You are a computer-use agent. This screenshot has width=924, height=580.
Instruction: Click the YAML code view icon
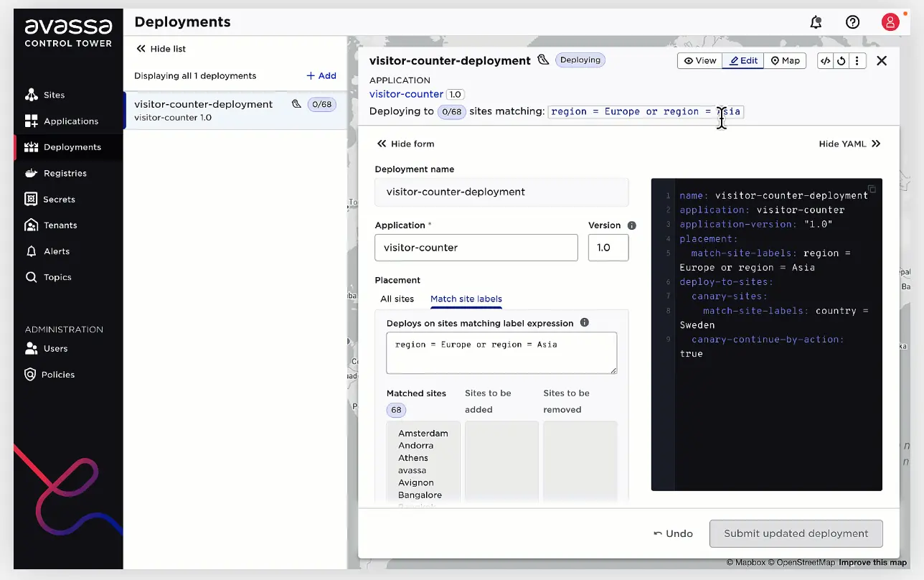[826, 61]
